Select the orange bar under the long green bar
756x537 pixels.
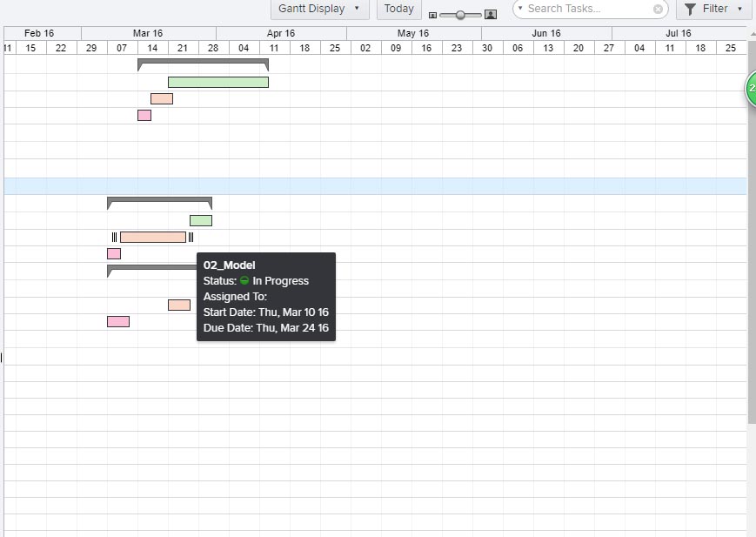click(x=162, y=99)
